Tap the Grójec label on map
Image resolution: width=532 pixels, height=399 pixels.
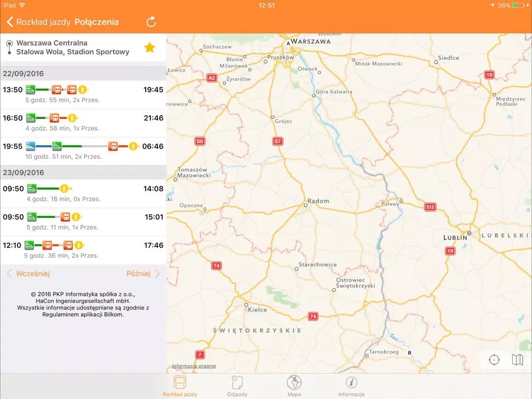[283, 121]
